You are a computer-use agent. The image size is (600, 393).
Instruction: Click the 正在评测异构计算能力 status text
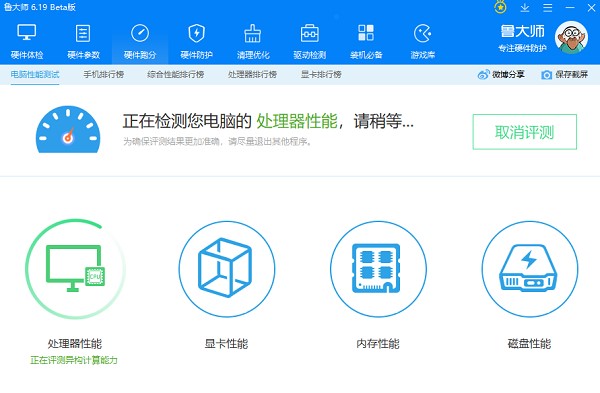(x=74, y=360)
